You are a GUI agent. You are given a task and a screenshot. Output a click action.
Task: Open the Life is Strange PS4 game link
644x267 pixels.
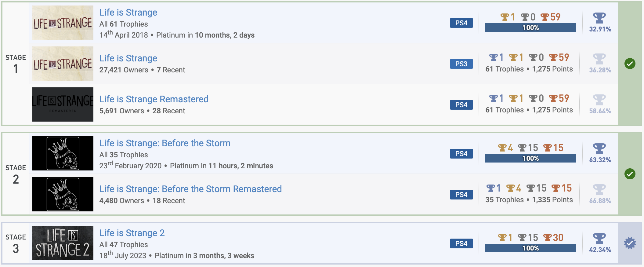[x=128, y=13]
